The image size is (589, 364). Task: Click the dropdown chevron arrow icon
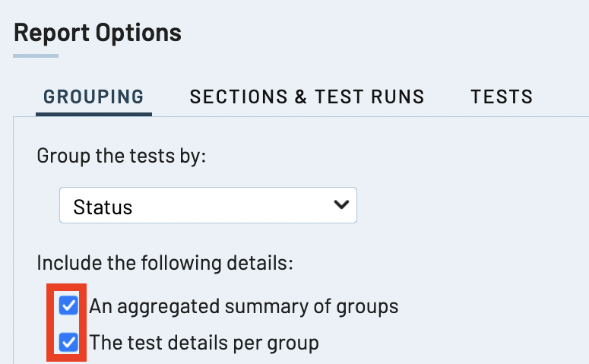pyautogui.click(x=341, y=205)
